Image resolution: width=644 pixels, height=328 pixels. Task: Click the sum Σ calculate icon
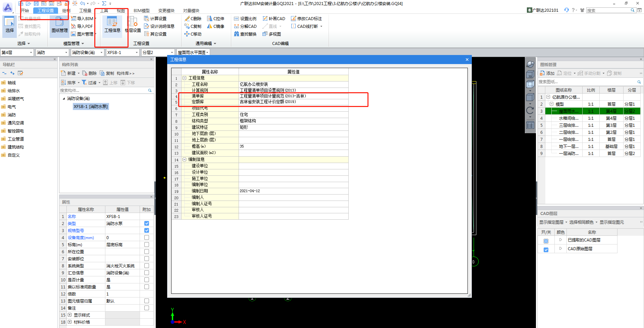click(104, 3)
